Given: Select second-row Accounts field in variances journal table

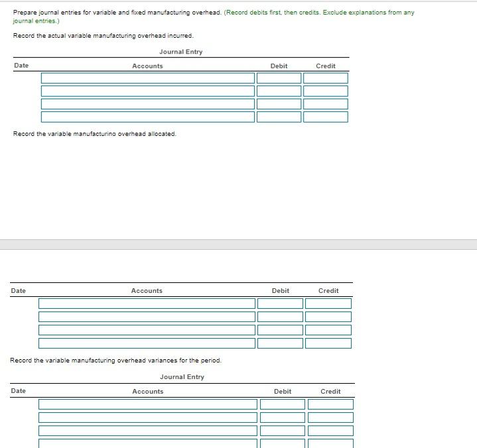Looking at the screenshot, I should (x=148, y=418).
